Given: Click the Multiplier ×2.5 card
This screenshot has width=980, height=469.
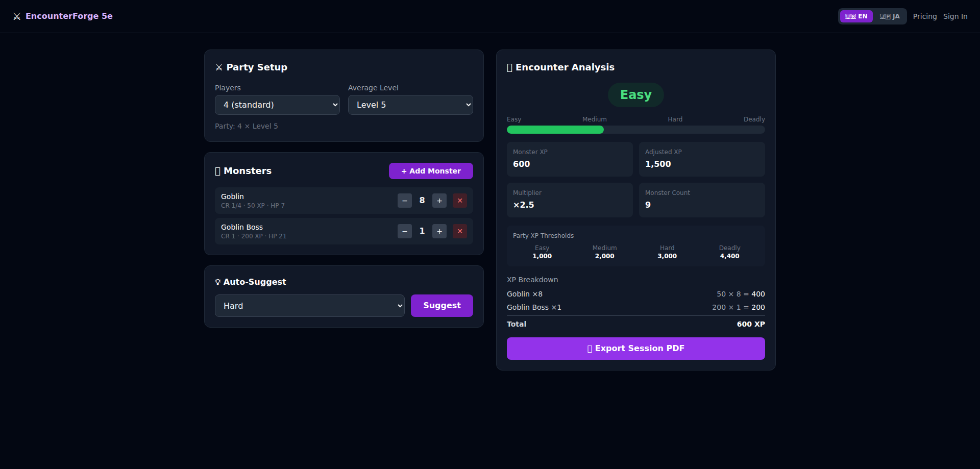Looking at the screenshot, I should tap(570, 200).
